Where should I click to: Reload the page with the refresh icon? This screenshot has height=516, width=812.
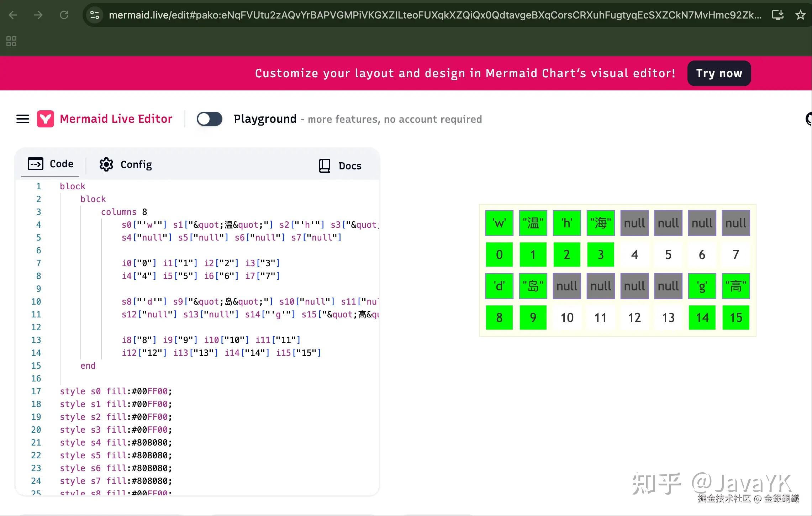click(x=64, y=15)
